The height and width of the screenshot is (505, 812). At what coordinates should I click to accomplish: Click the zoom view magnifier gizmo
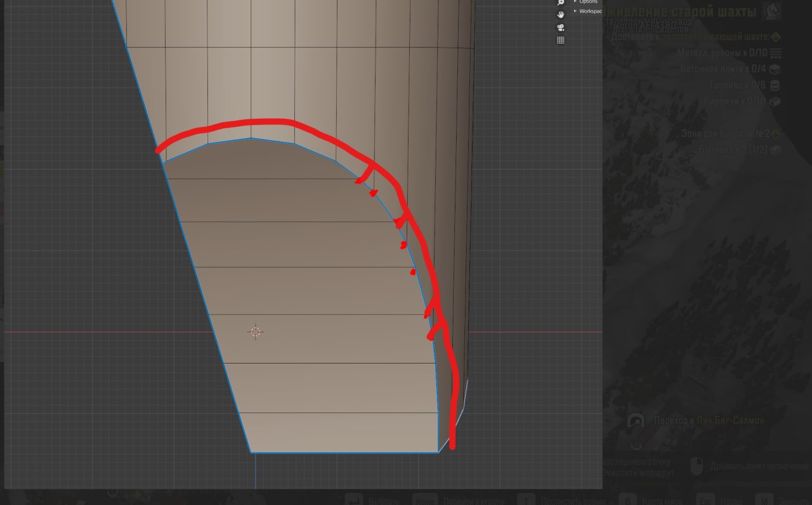pos(561,3)
